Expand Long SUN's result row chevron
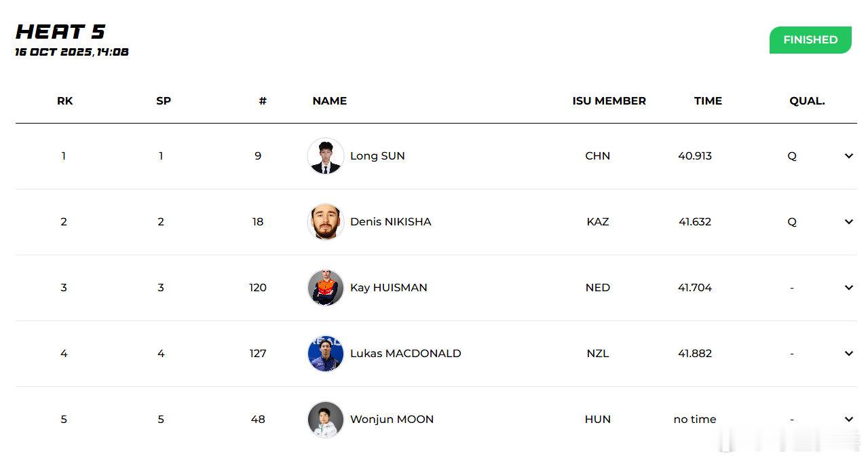The width and height of the screenshot is (868, 461). [848, 156]
